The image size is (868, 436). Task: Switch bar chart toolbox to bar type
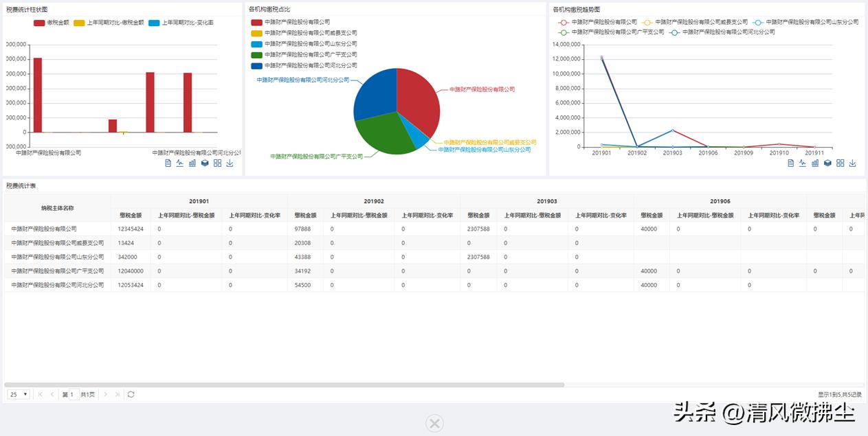pyautogui.click(x=192, y=163)
